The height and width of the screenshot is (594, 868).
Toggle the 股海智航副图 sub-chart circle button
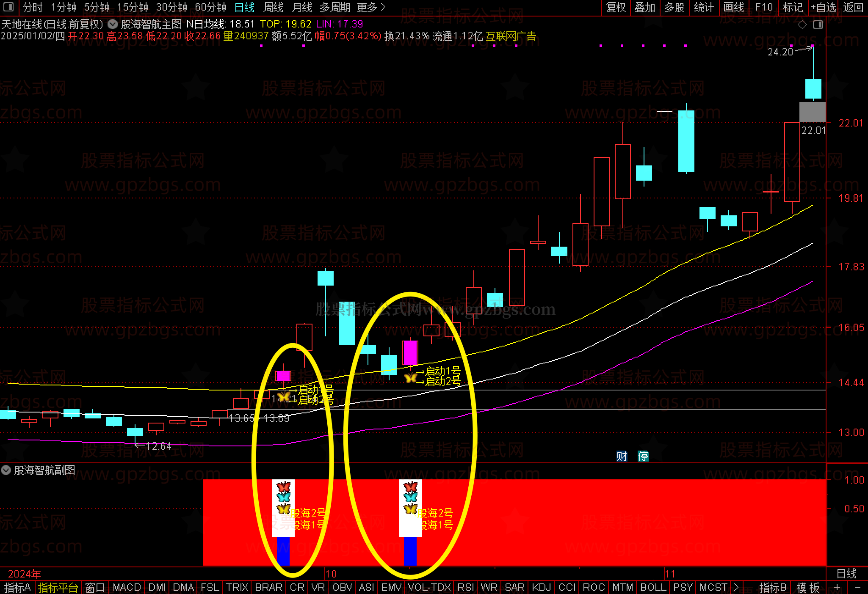pos(6,470)
